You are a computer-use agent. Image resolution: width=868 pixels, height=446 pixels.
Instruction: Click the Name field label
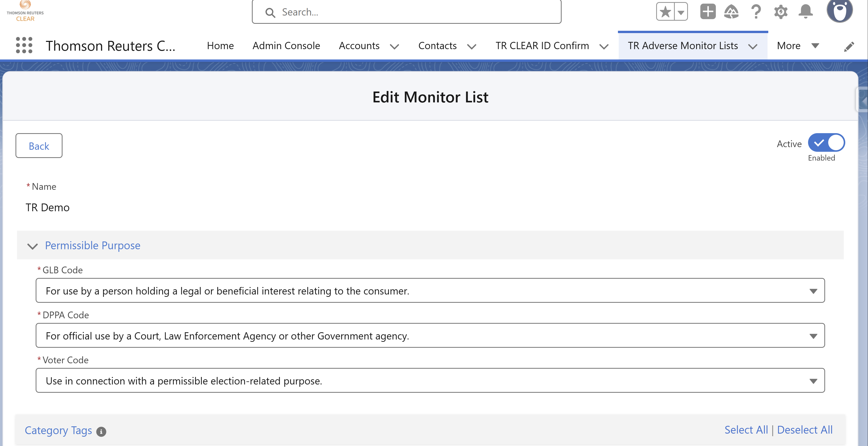pyautogui.click(x=44, y=187)
